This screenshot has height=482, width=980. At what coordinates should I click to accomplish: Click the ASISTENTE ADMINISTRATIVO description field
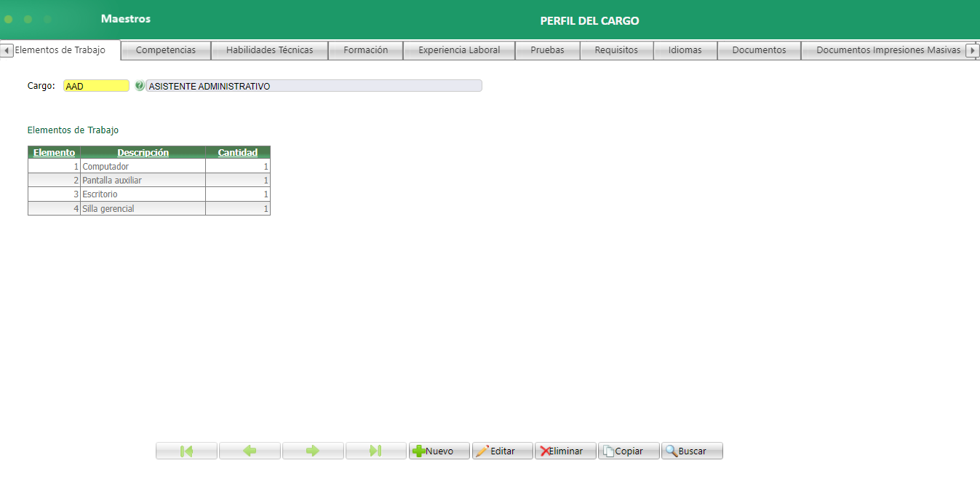pyautogui.click(x=314, y=86)
